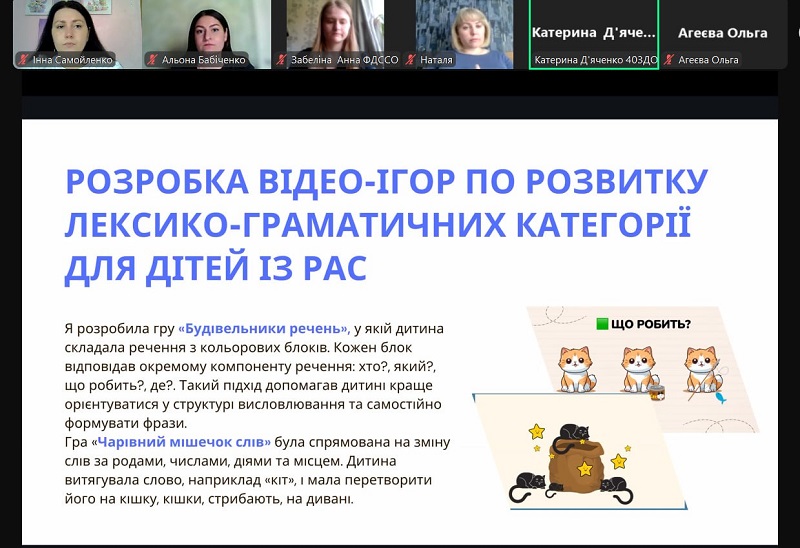Click the name label Забеліна Анна ФДССО
Image resolution: width=800 pixels, height=548 pixels.
344,60
